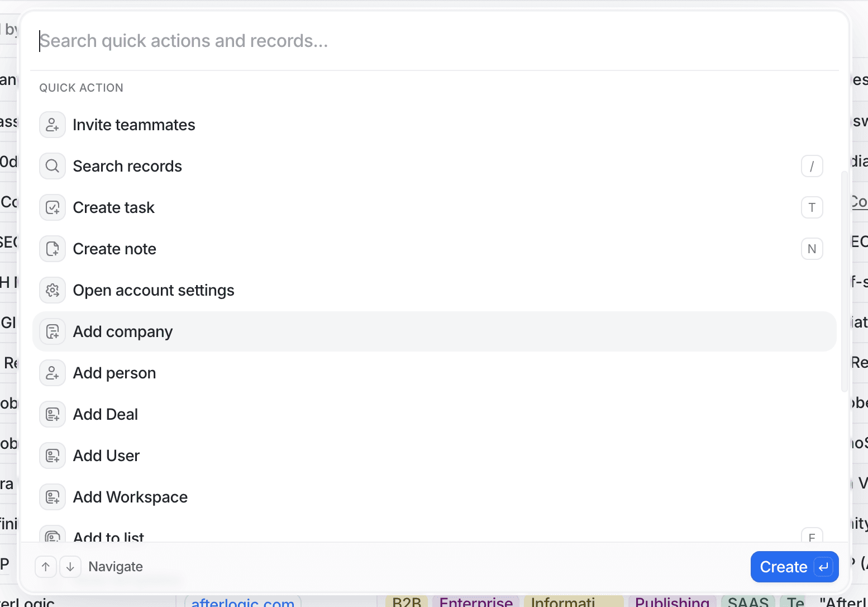Click the Invite teammates person icon
Image resolution: width=868 pixels, height=607 pixels.
click(x=52, y=125)
